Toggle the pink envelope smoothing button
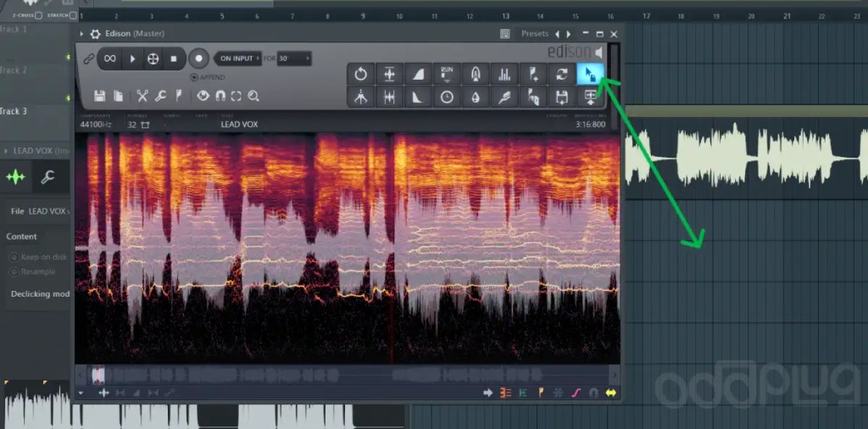Image resolution: width=868 pixels, height=429 pixels. click(x=576, y=393)
